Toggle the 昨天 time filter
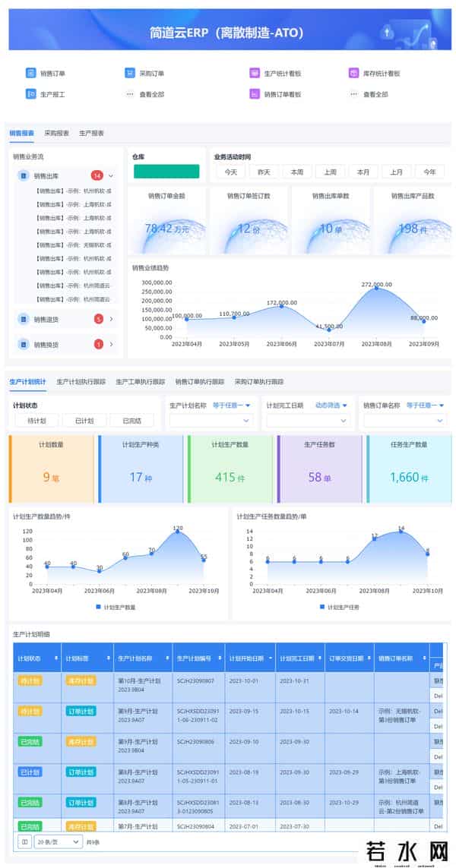The image size is (456, 868). click(x=264, y=172)
